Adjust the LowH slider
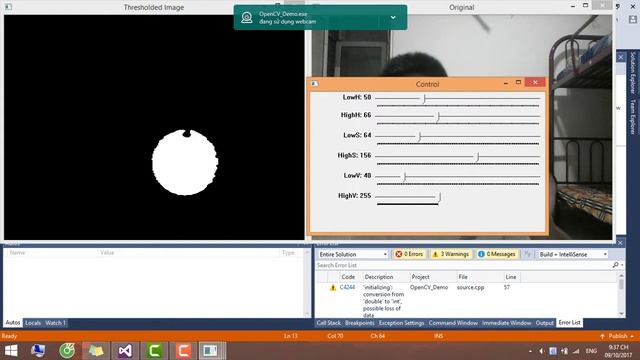640x360 pixels. (x=424, y=98)
